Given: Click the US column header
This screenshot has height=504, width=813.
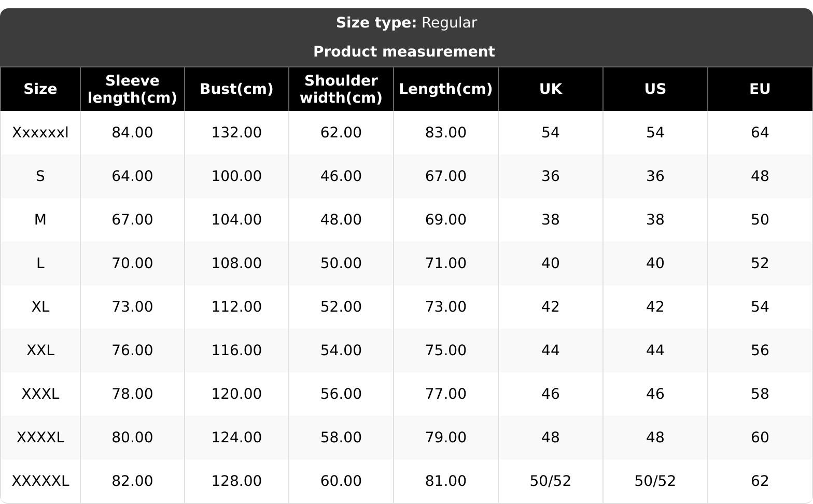Looking at the screenshot, I should pyautogui.click(x=655, y=89).
